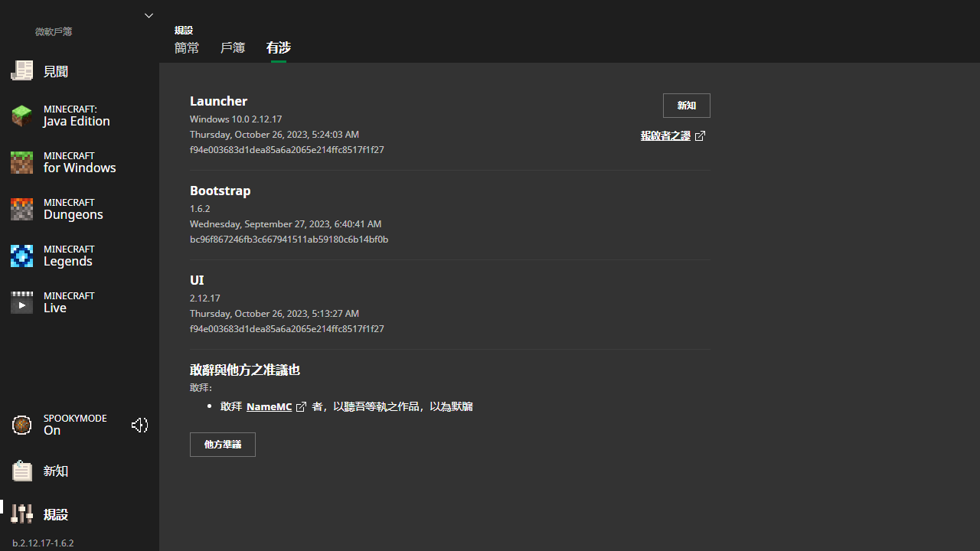Click Launcher hash f94e003683d1dea85a6a2065e214ffc8517f1f27

tap(287, 149)
